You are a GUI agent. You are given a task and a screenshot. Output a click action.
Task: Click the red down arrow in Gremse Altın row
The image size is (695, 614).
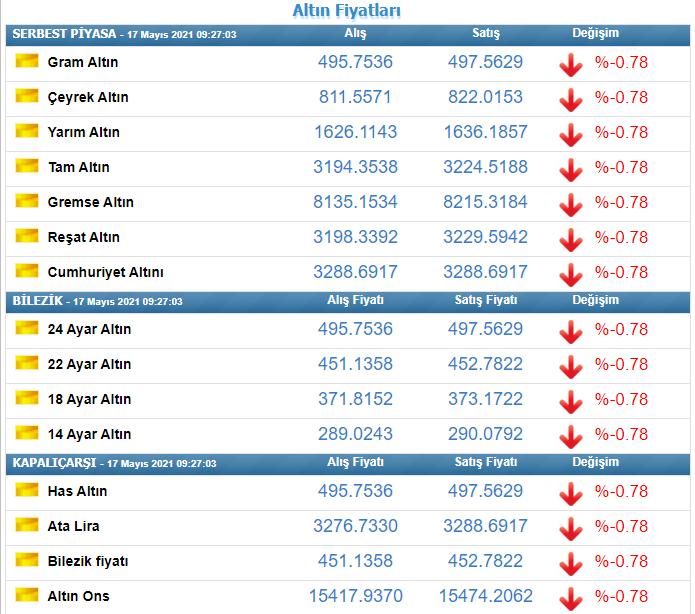[570, 205]
